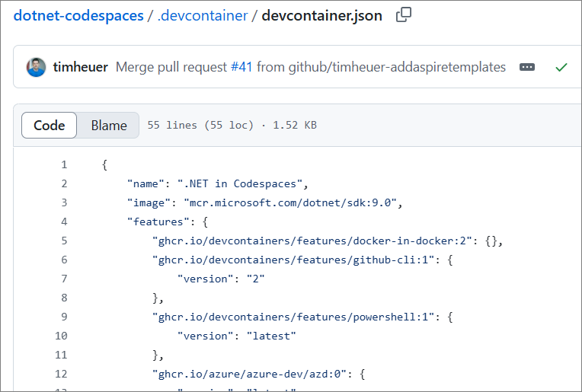Select line number 1
Screen dimensions: 582x392
(x=64, y=164)
